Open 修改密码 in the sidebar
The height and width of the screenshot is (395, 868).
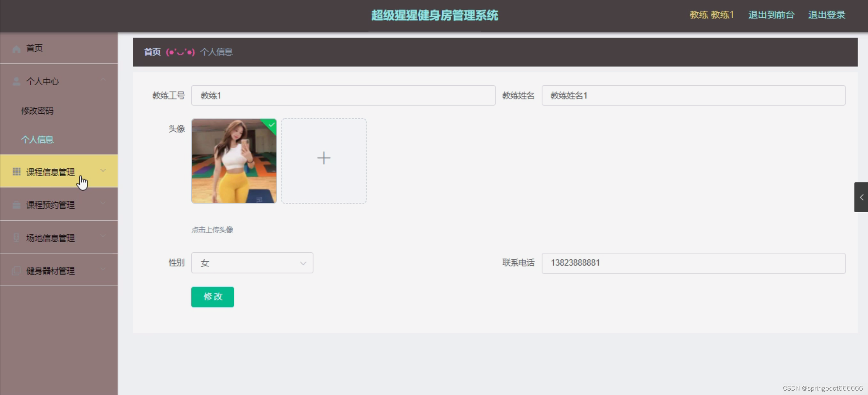37,111
